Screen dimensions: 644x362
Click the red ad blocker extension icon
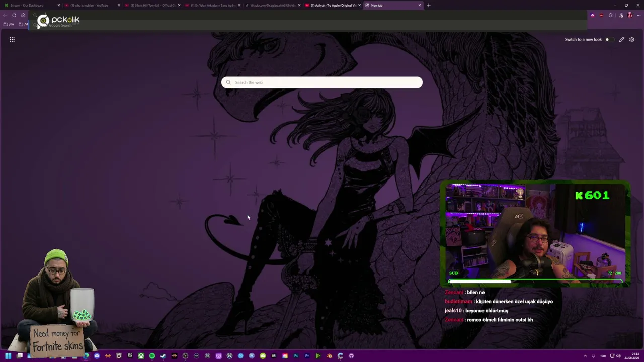pos(601,15)
